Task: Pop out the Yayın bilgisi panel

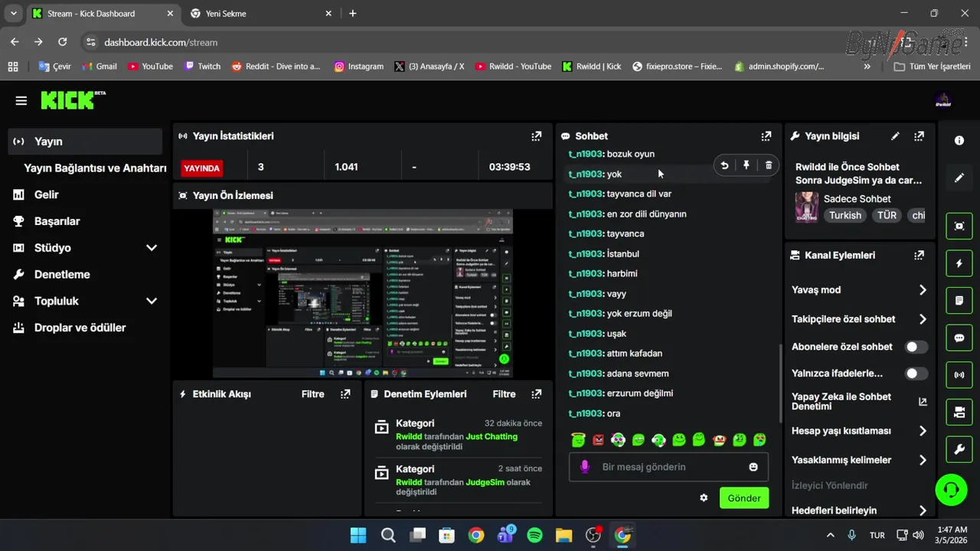Action: (x=919, y=136)
